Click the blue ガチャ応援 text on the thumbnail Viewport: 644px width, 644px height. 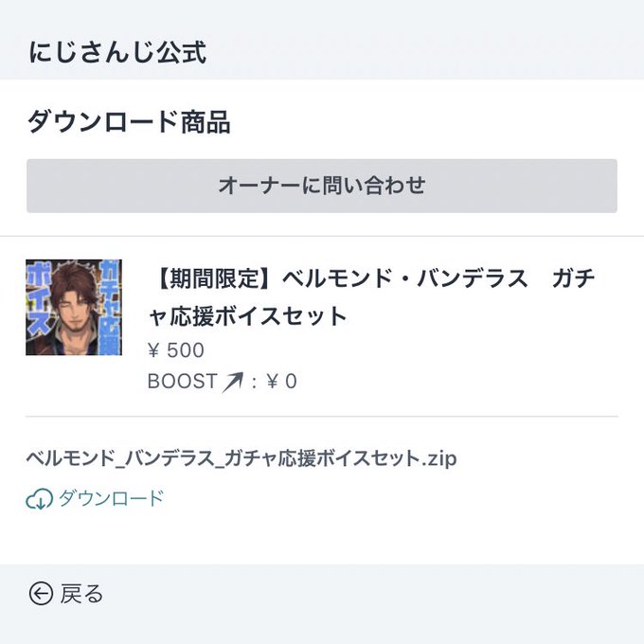tap(111, 307)
